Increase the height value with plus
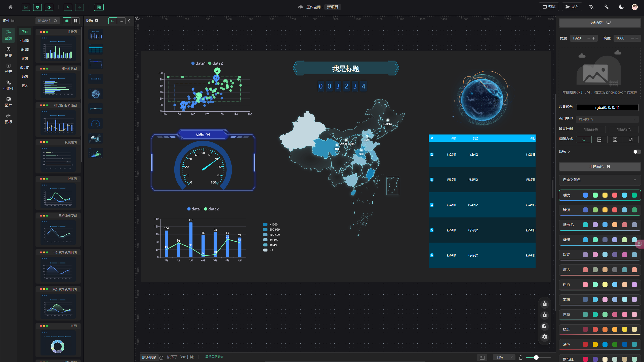Viewport: 644px width, 362px height. [x=637, y=38]
